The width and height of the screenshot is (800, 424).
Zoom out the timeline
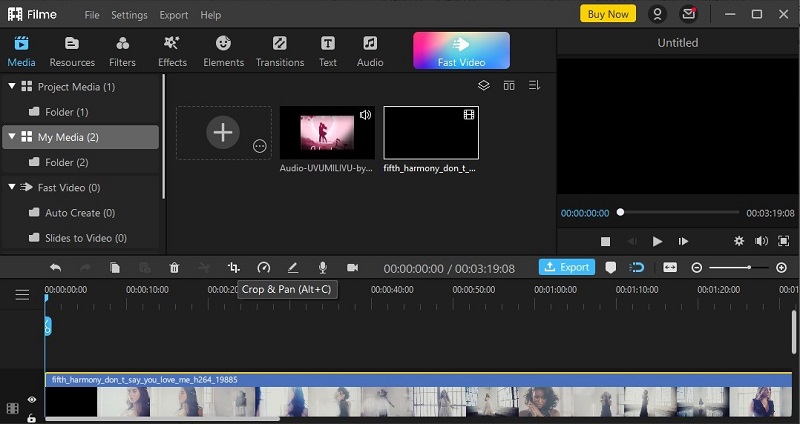(x=696, y=267)
